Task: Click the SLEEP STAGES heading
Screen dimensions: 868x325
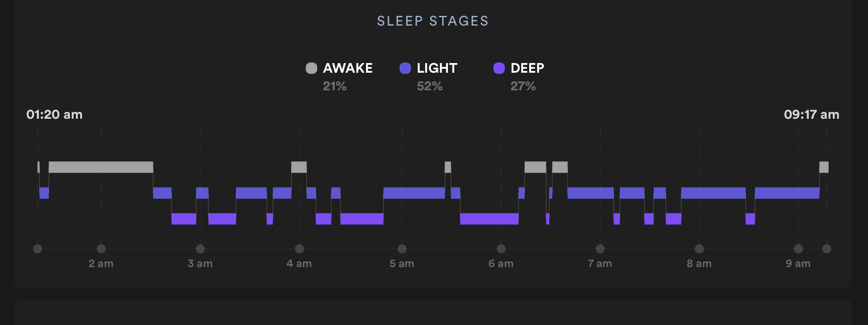Action: pyautogui.click(x=433, y=21)
